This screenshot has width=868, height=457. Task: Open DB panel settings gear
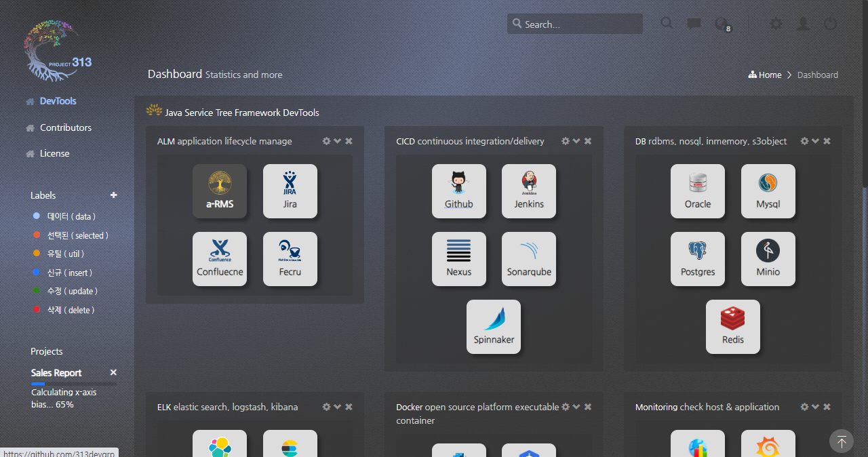click(804, 141)
